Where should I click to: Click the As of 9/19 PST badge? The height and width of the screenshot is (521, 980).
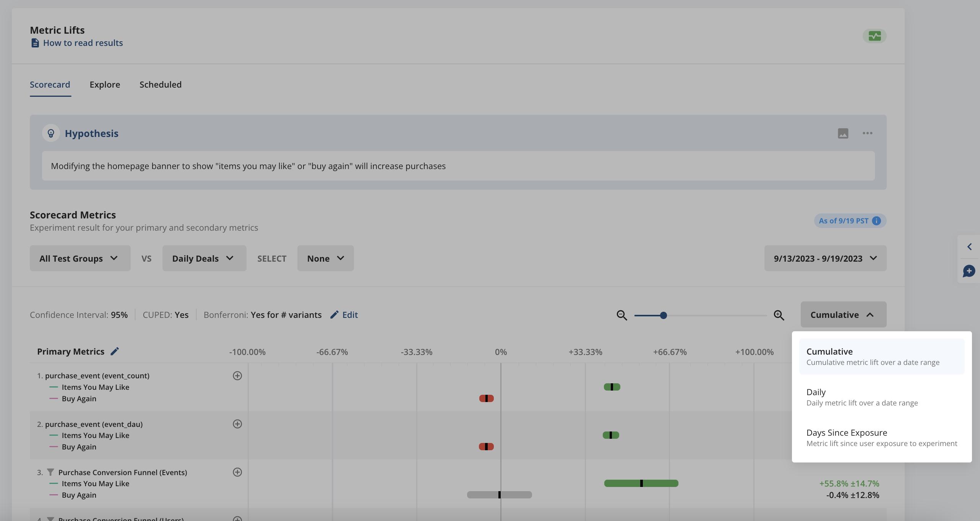[850, 221]
